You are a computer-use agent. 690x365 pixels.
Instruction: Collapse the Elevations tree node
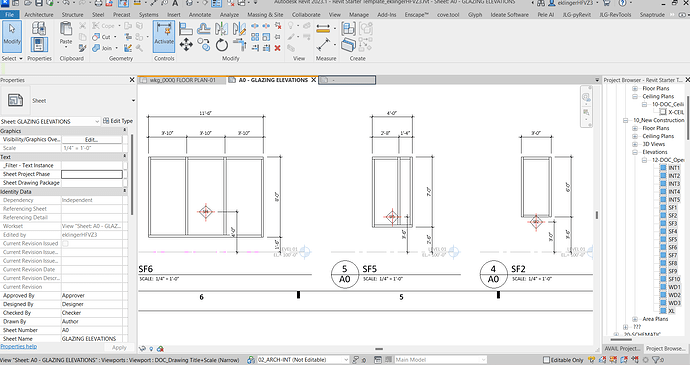[635, 152]
